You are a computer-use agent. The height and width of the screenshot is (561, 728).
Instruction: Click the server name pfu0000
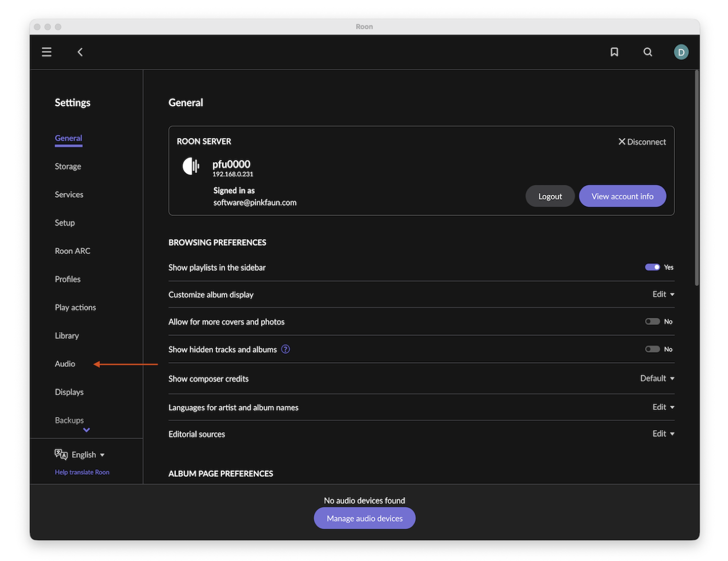(231, 164)
